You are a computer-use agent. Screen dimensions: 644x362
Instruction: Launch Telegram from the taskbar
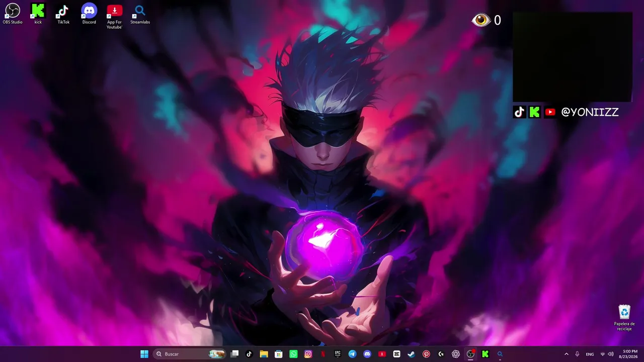(352, 354)
